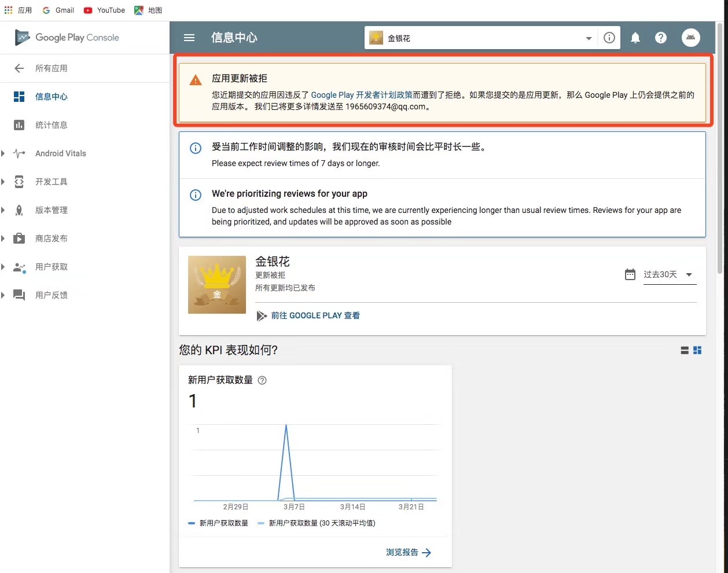Open Google Play 开发者计划政策 link
This screenshot has height=573, width=728.
pos(362,95)
